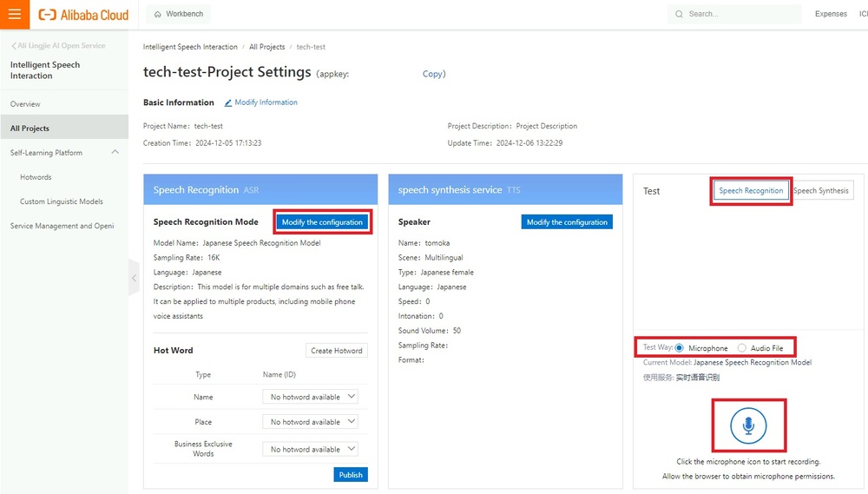Open Custom Linguistic Models item

62,201
